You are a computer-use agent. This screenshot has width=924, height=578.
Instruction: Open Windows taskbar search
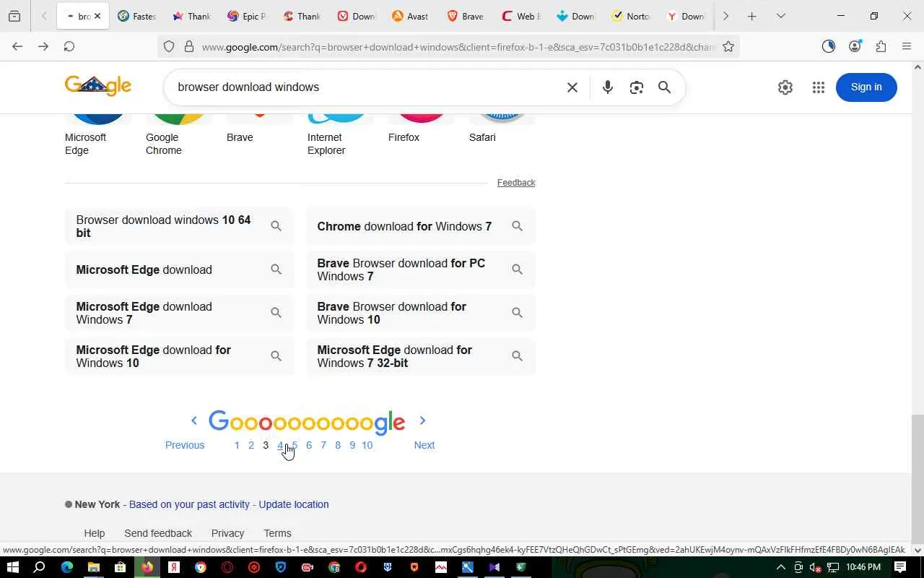40,567
